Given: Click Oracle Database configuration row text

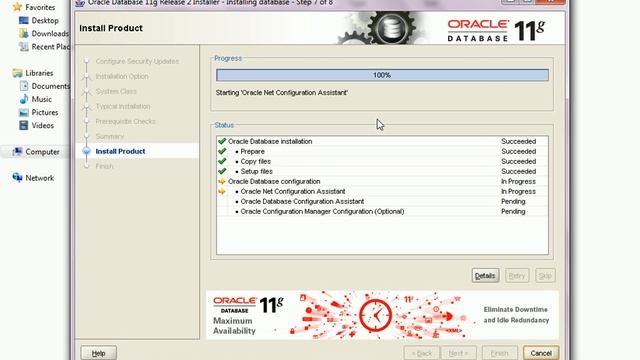Looking at the screenshot, I should click(274, 181).
